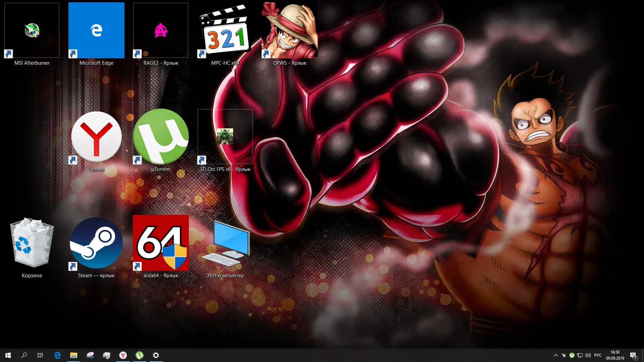
Task: Open File Explorer from the taskbar
Action: coord(74,355)
